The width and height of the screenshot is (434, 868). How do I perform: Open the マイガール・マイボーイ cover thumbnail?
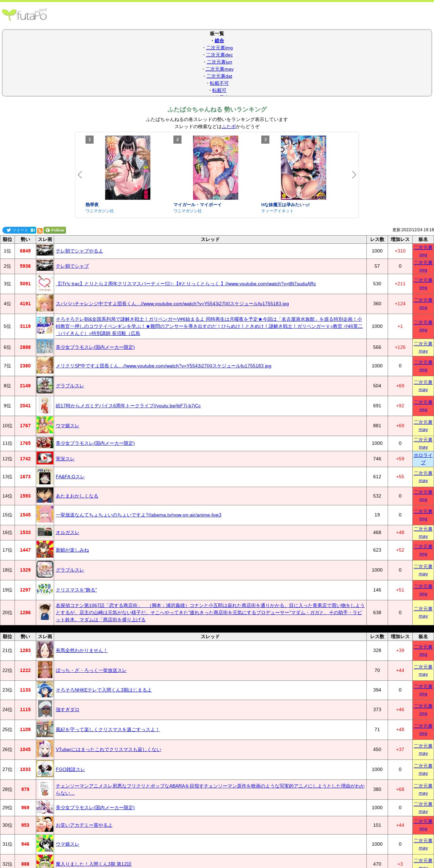click(x=216, y=168)
